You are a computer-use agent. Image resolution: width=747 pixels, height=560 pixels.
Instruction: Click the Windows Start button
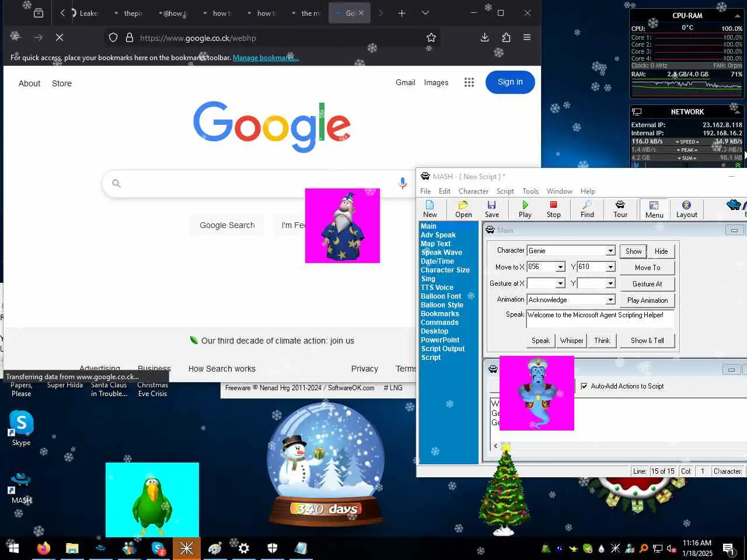pos(13,548)
